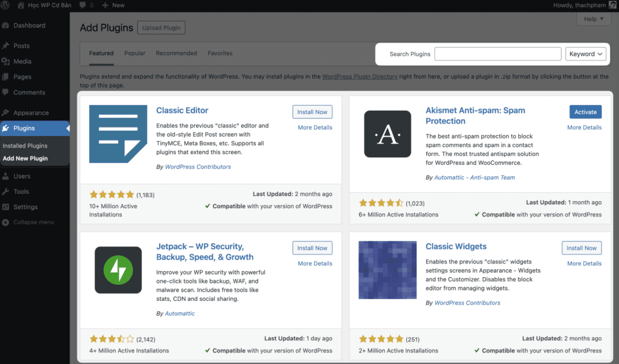Image resolution: width=619 pixels, height=364 pixels.
Task: Click the Settings icon in sidebar
Action: (x=6, y=207)
